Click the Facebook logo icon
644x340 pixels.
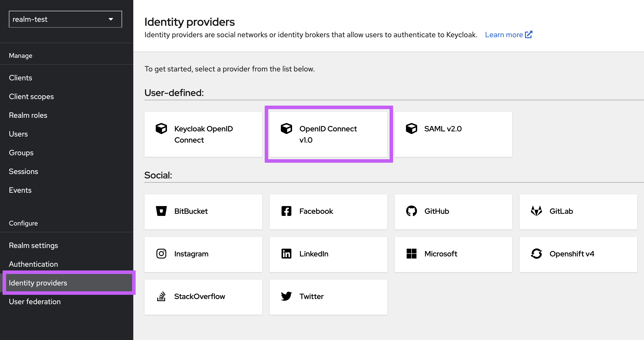(286, 211)
